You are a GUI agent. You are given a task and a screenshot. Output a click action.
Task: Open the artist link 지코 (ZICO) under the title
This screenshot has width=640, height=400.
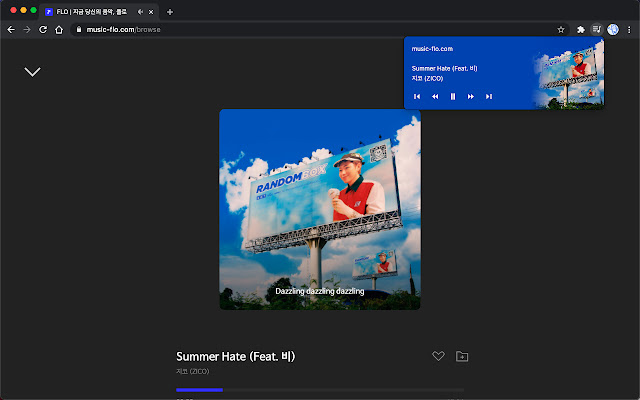pos(192,371)
